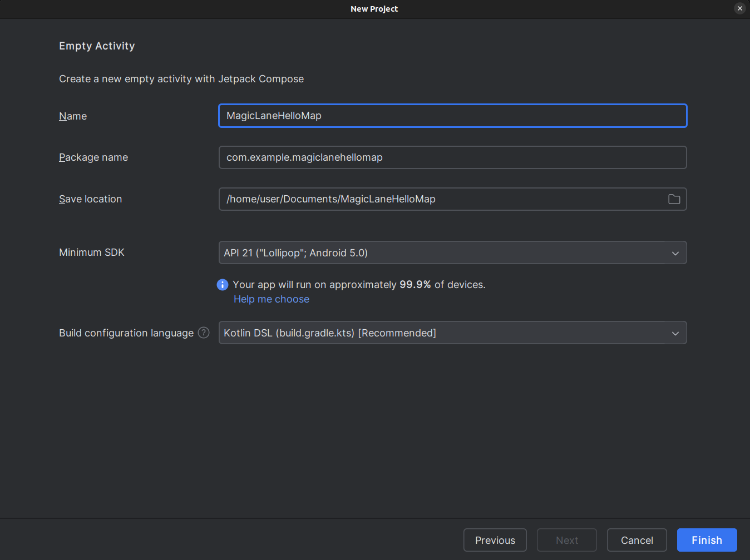This screenshot has width=750, height=560.
Task: Cancel the new project wizard
Action: tap(636, 540)
